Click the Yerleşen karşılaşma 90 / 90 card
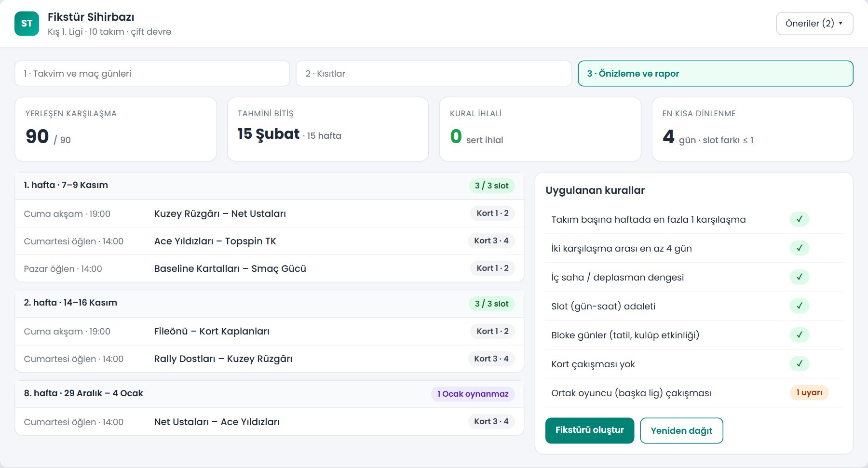Viewport: 868px width, 468px height. (116, 129)
